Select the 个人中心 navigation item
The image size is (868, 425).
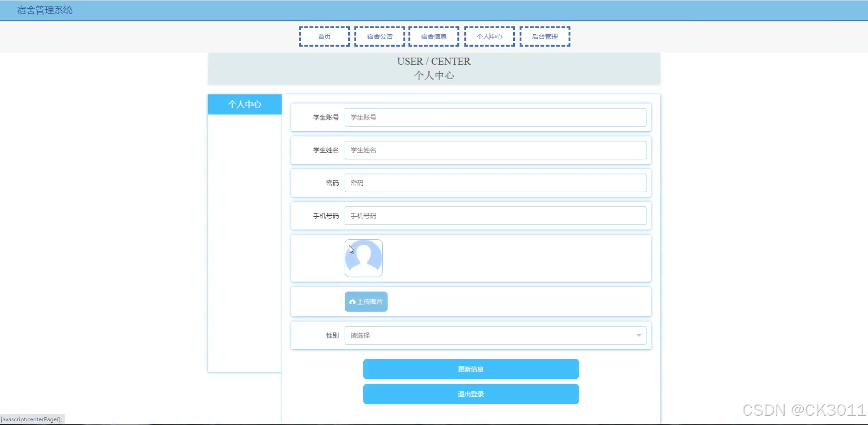[489, 36]
